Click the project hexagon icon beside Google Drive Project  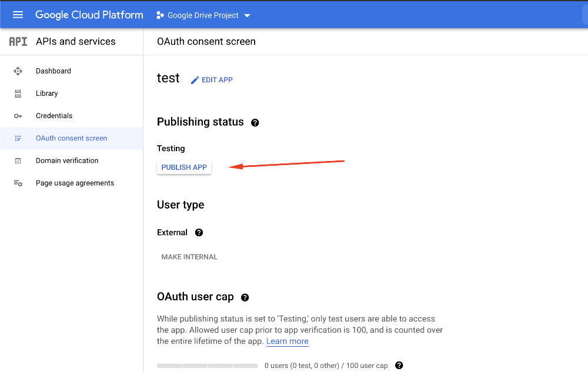pos(160,15)
